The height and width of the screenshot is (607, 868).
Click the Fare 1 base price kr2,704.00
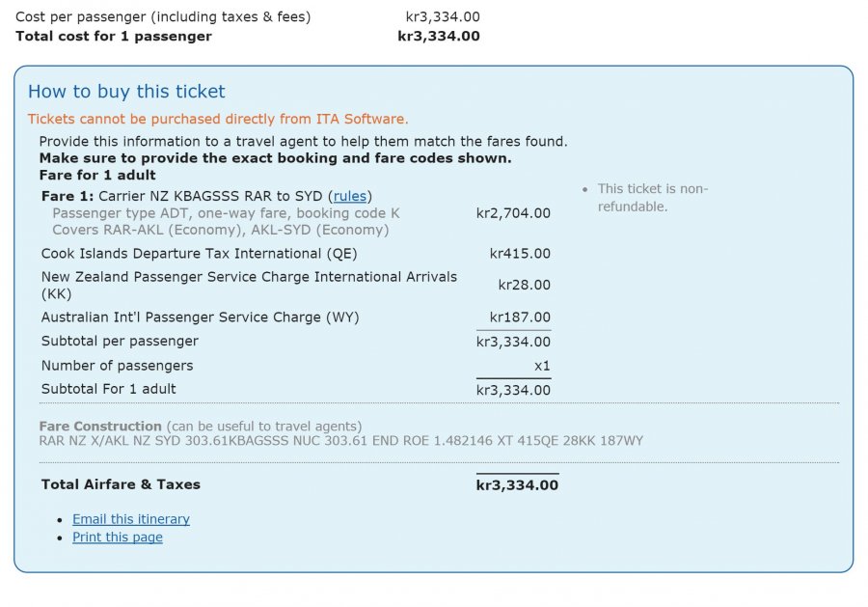coord(513,213)
